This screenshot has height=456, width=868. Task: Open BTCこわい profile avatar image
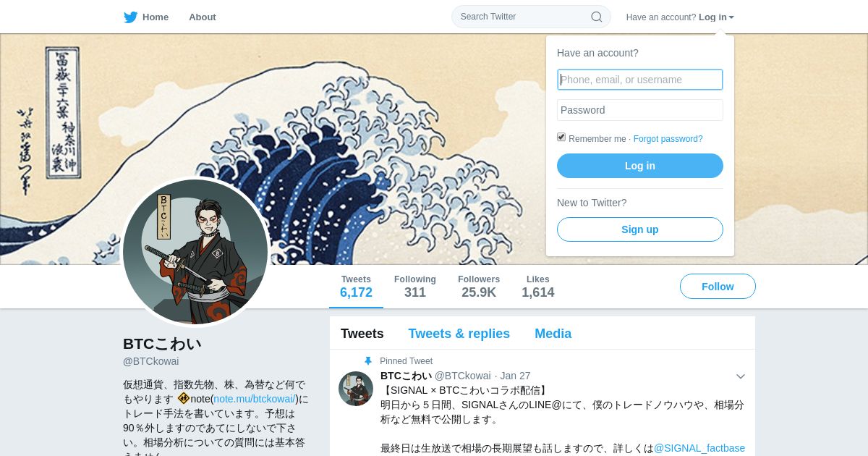pyautogui.click(x=195, y=252)
